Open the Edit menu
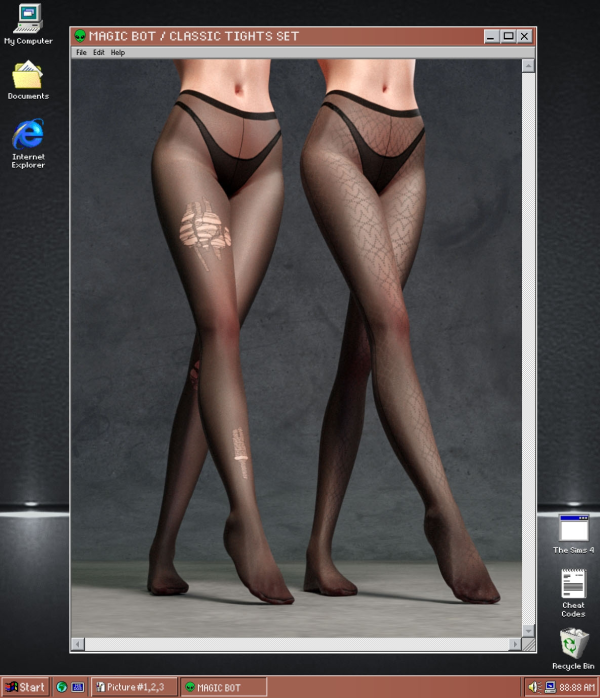This screenshot has width=600, height=698. click(x=98, y=53)
